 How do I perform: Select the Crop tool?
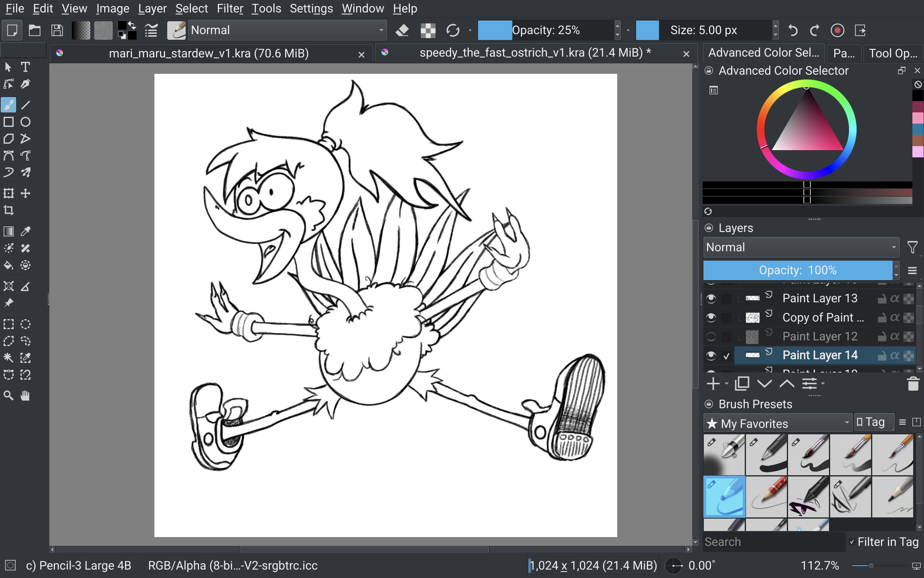[8, 210]
